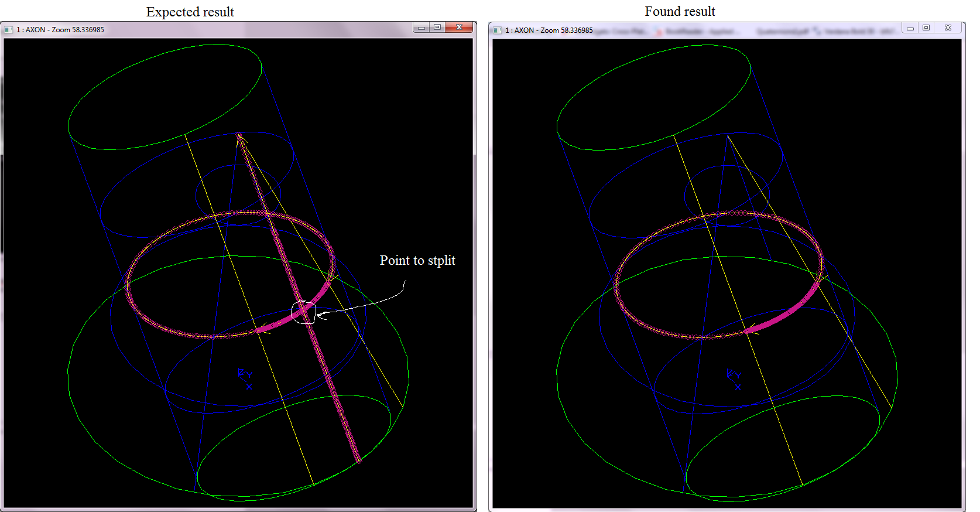Maximize the Found result AXON window
980x512 pixels.
click(926, 28)
